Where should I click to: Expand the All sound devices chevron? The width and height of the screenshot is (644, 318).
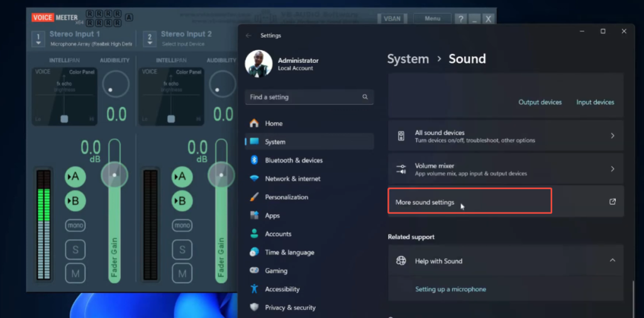[613, 136]
